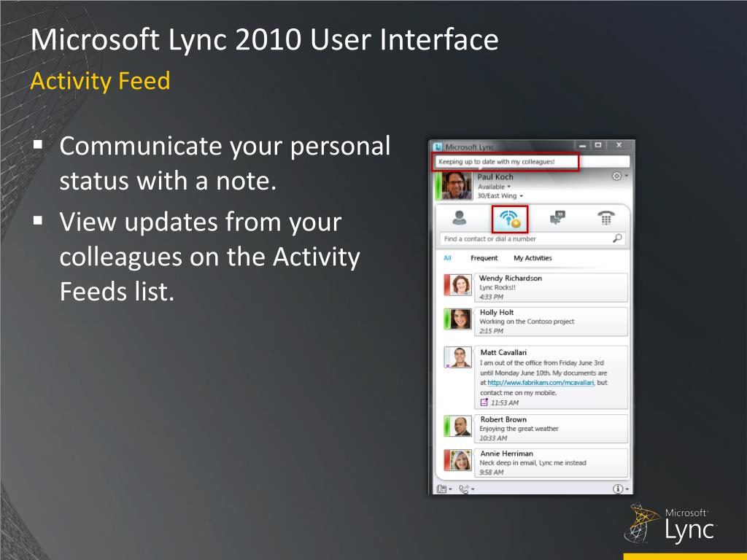Open the Options gear icon
Screen dimensions: 747x560
[616, 176]
